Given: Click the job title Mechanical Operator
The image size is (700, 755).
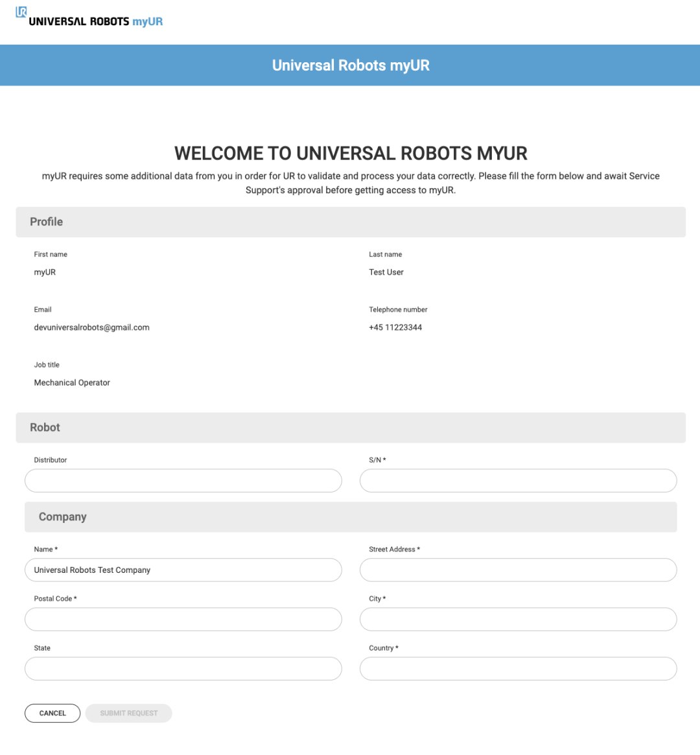Looking at the screenshot, I should (x=72, y=383).
